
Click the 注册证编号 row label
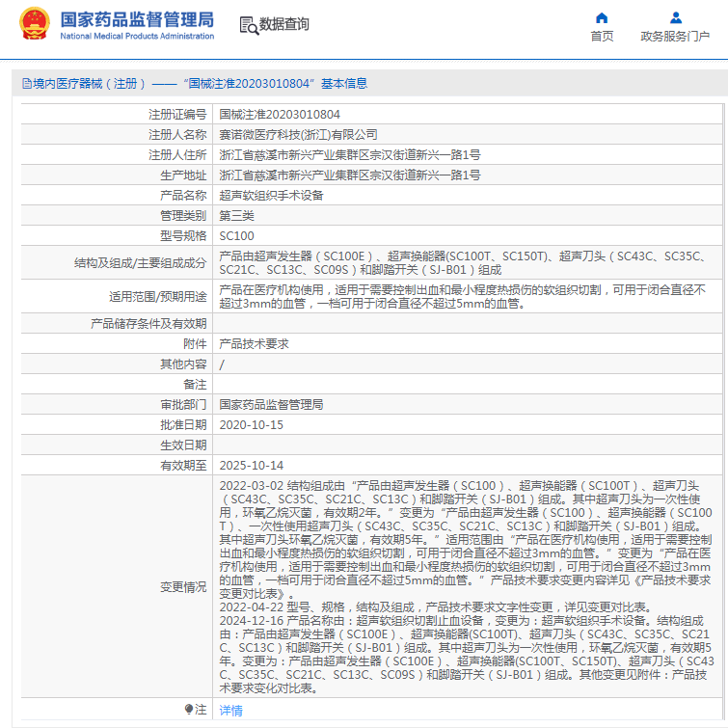[177, 114]
